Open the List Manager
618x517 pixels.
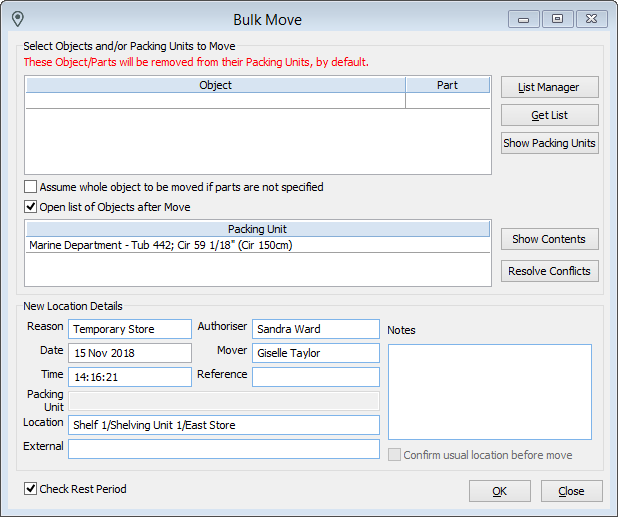point(549,87)
